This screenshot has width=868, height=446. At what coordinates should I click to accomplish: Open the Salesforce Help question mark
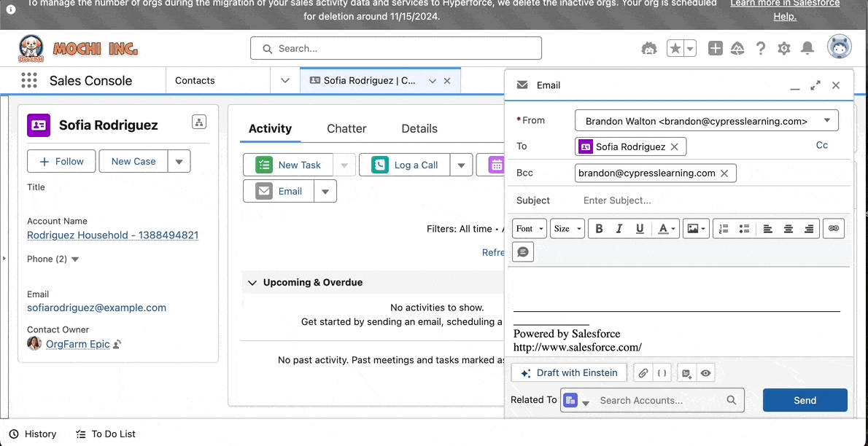(x=761, y=49)
